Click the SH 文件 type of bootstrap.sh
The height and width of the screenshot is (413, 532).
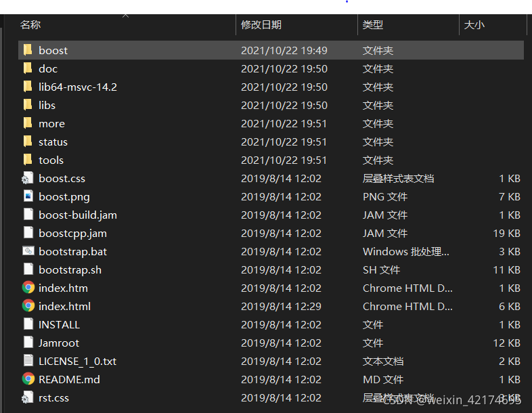pyautogui.click(x=381, y=270)
